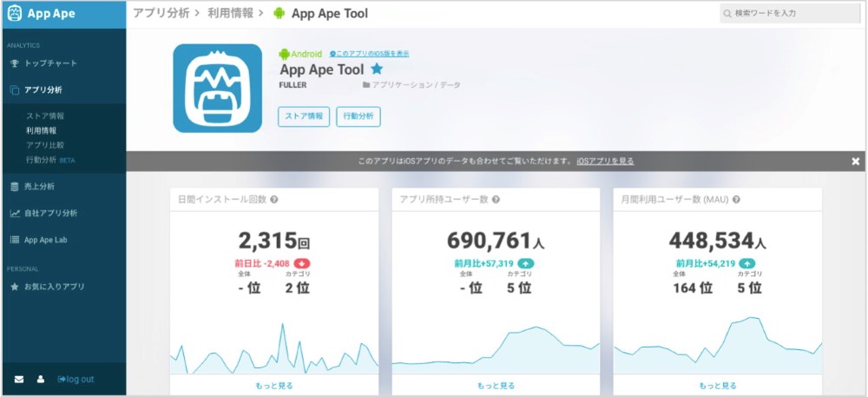Click もっと見る under the MAU card
Image resolution: width=868 pixels, height=397 pixels.
[718, 386]
